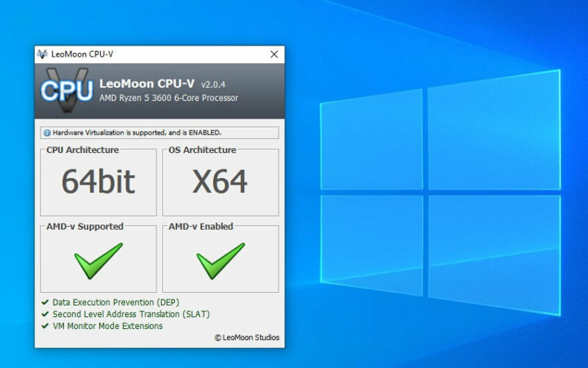Close the LeoMoon CPU-V window
The width and height of the screenshot is (588, 368).
(274, 54)
